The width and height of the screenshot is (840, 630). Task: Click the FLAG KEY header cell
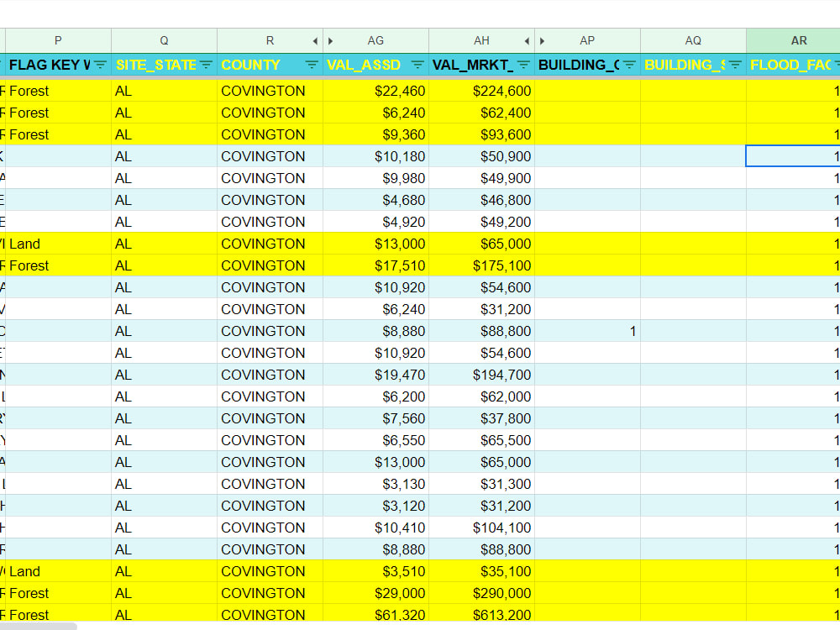[x=58, y=65]
